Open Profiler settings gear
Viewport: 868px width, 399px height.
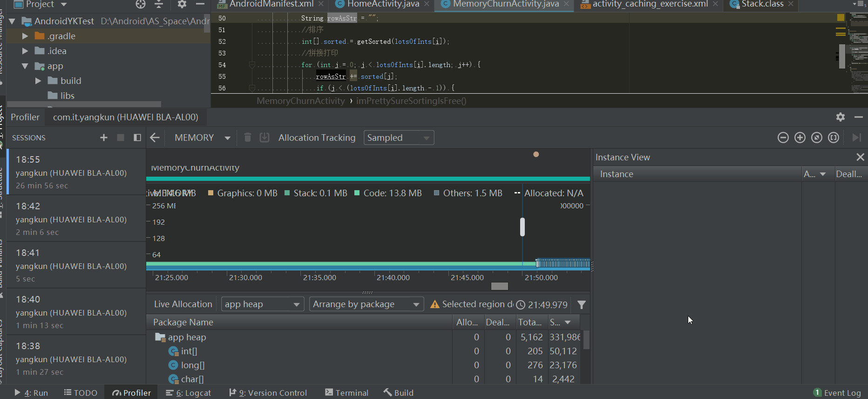(841, 117)
